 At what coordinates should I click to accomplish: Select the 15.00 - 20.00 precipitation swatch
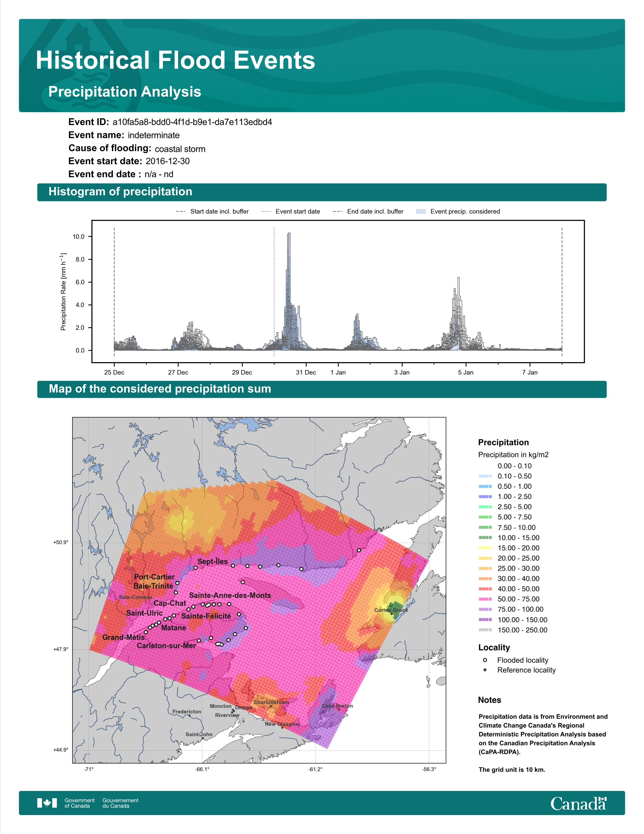485,548
